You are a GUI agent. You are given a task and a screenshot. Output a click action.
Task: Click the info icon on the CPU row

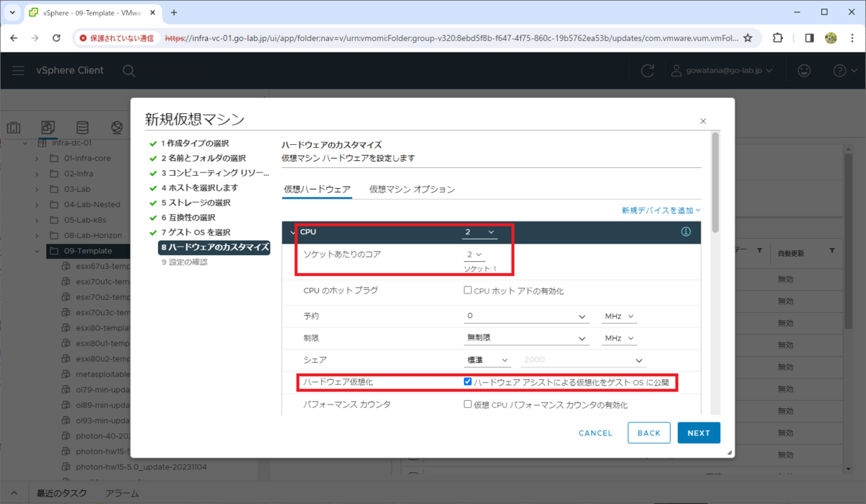(x=686, y=232)
